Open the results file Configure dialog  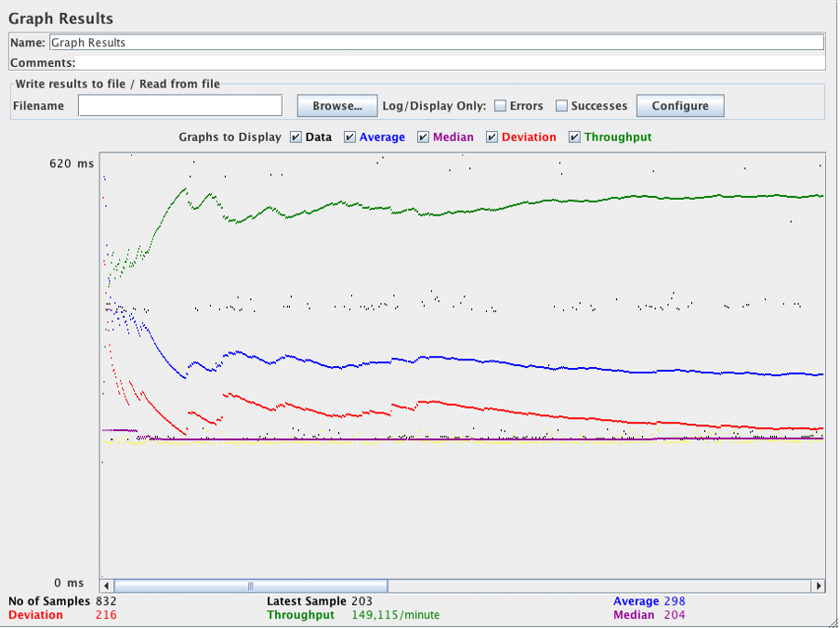coord(680,105)
